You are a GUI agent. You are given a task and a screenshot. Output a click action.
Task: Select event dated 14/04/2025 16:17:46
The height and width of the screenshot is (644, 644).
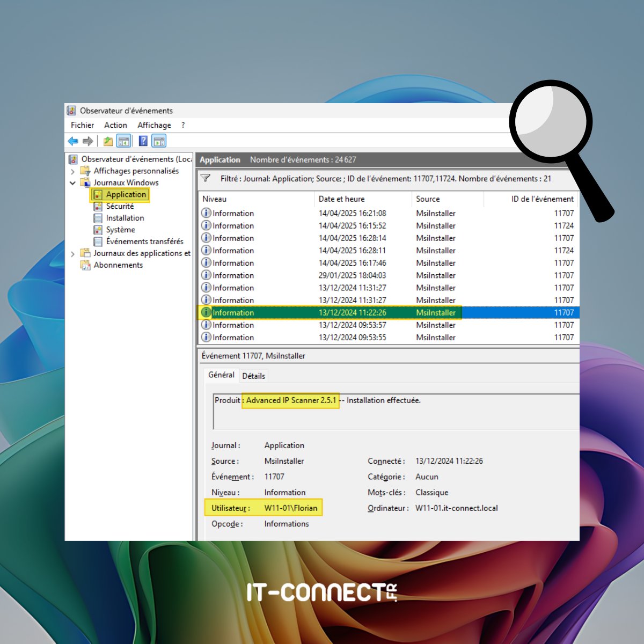pyautogui.click(x=389, y=263)
